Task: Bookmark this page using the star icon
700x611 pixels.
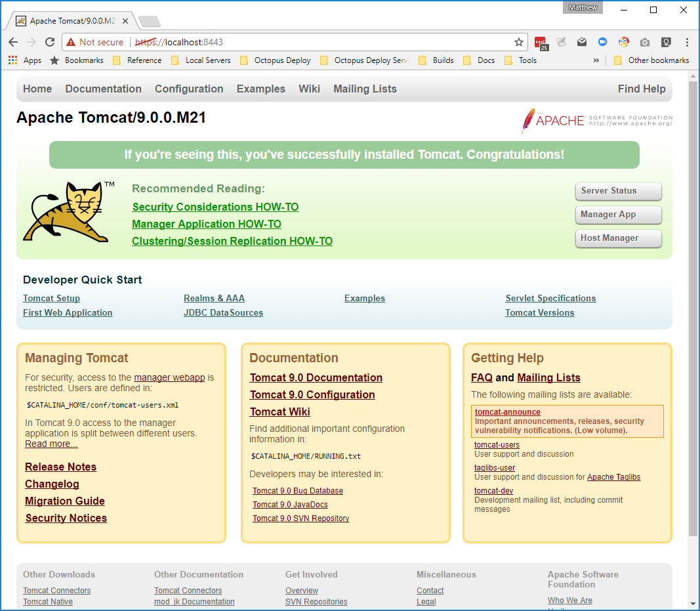Action: click(x=519, y=41)
